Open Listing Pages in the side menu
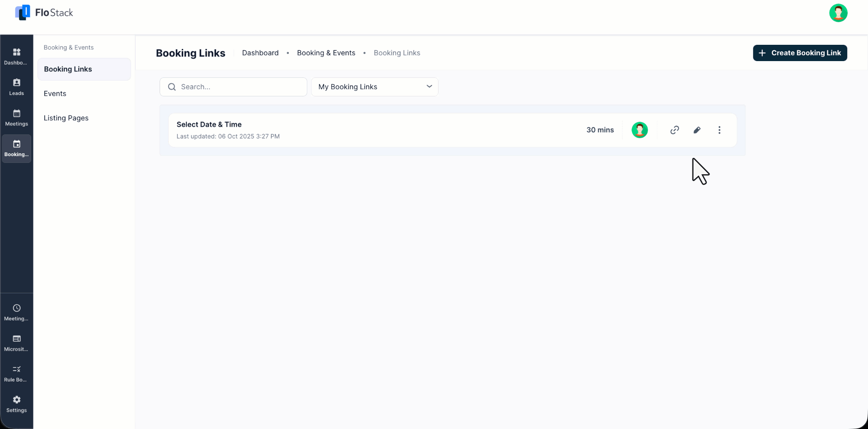The image size is (868, 429). 66,118
